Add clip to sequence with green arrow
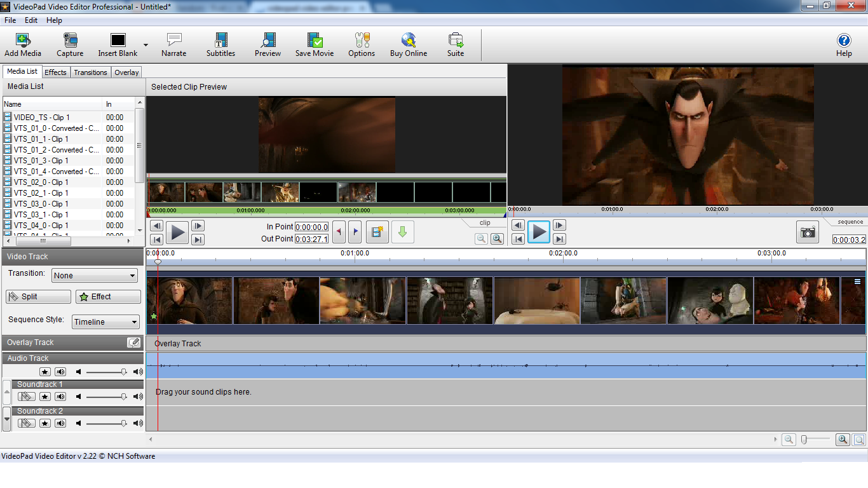This screenshot has height=488, width=868. point(402,233)
